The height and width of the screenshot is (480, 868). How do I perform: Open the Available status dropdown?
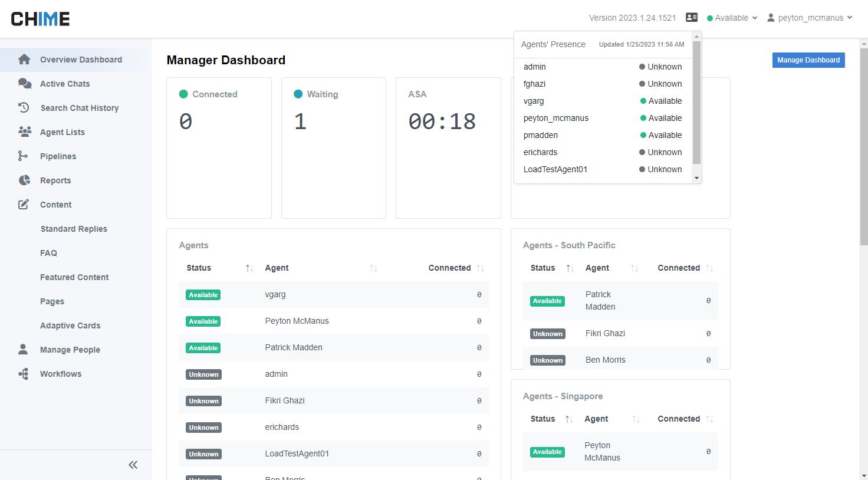coord(732,18)
